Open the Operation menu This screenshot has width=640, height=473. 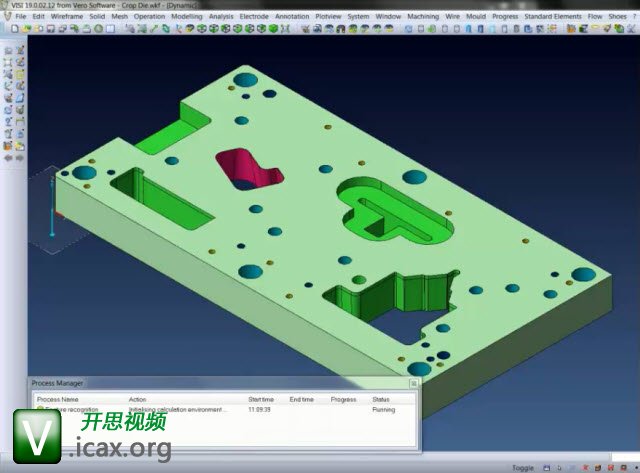tap(149, 17)
